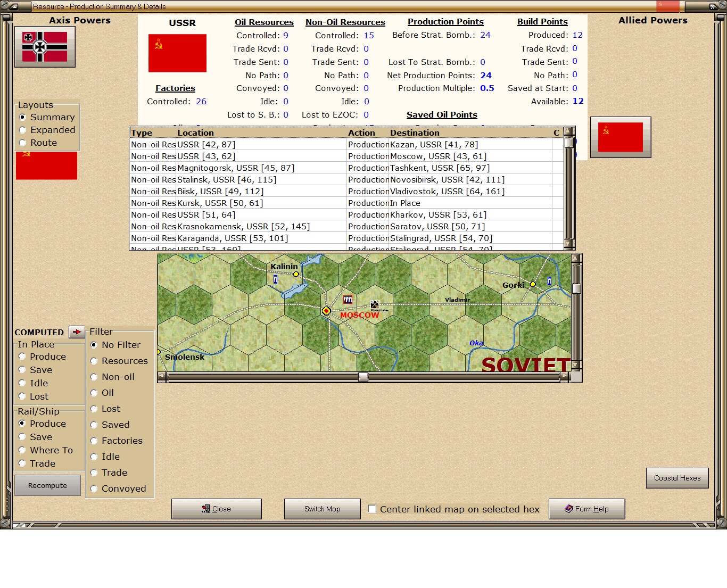Filter by Resources
The height and width of the screenshot is (588, 727).
[119, 361]
